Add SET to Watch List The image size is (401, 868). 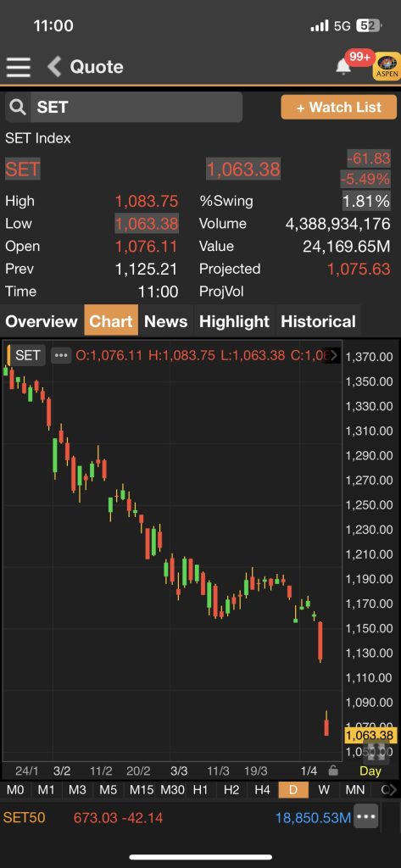point(339,107)
